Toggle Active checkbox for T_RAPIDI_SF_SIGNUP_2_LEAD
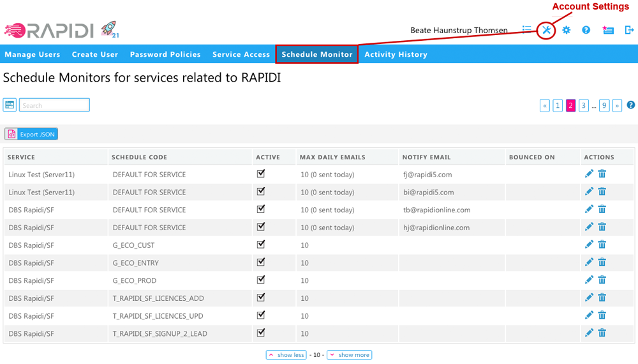638x364 pixels. pos(261,333)
